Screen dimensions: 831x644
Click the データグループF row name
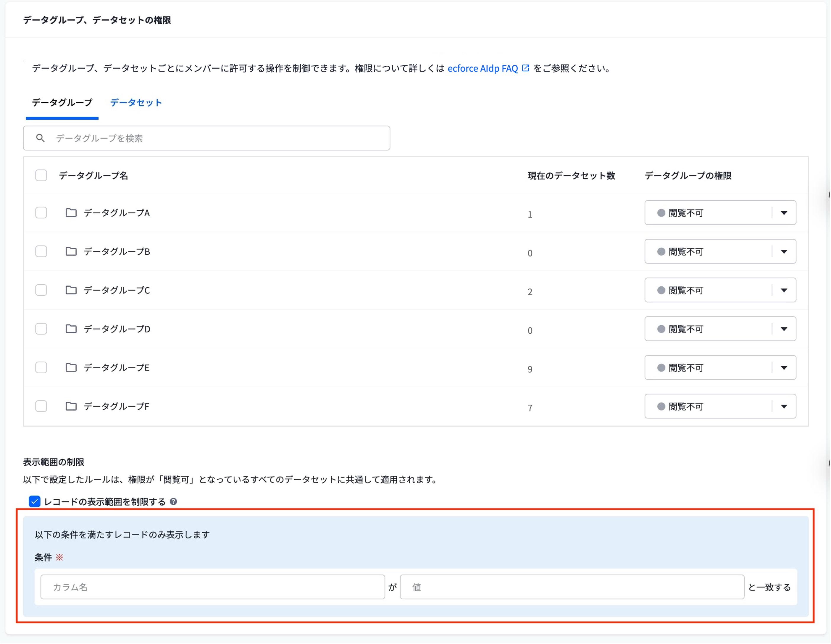coord(117,406)
